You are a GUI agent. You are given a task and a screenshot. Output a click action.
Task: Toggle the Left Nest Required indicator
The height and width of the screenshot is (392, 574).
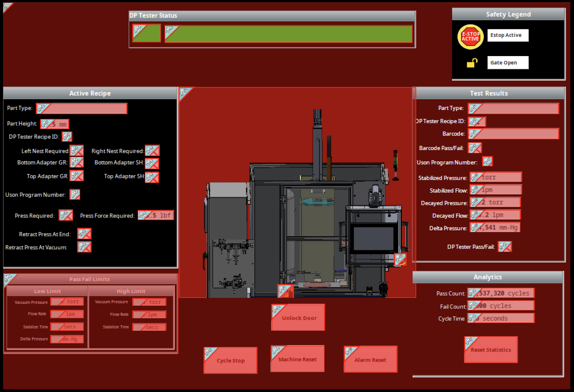point(77,151)
